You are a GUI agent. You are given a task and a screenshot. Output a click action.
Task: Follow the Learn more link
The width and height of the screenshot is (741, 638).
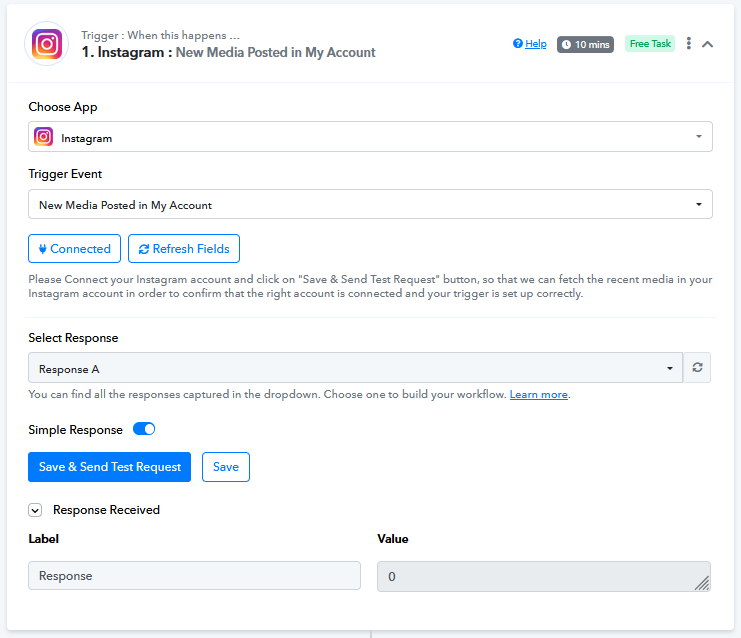[x=538, y=395]
